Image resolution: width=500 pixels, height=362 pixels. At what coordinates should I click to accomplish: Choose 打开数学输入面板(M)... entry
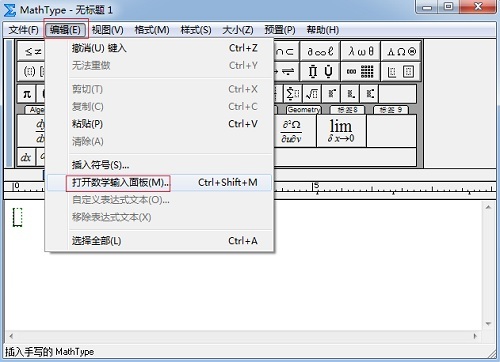[159, 183]
